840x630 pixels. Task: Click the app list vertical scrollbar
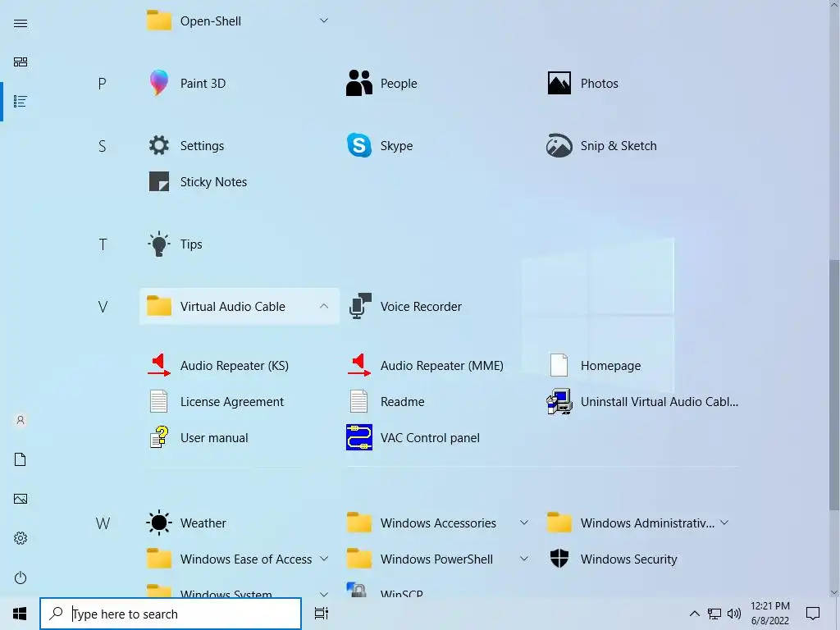click(834, 384)
